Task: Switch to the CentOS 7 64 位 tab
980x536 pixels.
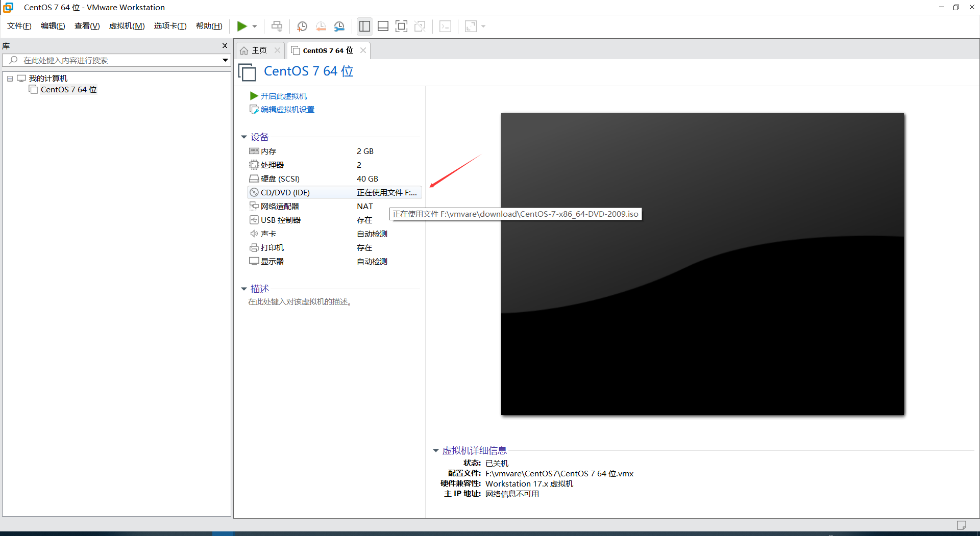Action: click(x=328, y=50)
